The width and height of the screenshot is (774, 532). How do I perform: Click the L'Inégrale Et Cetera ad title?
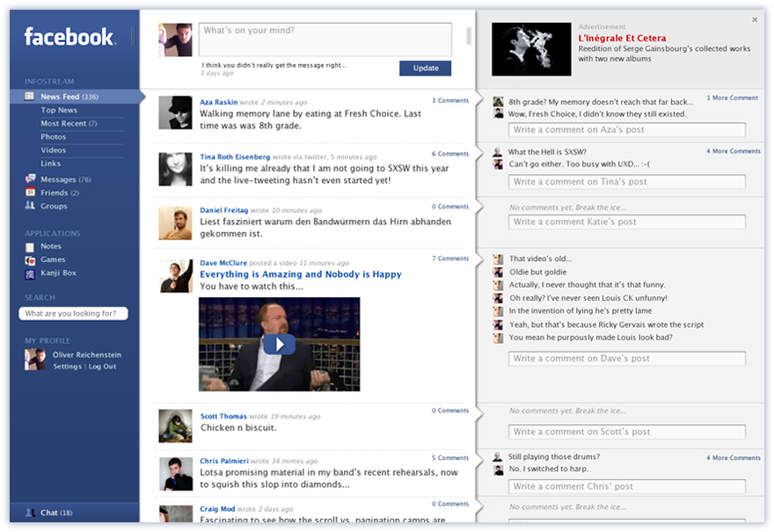[622, 38]
